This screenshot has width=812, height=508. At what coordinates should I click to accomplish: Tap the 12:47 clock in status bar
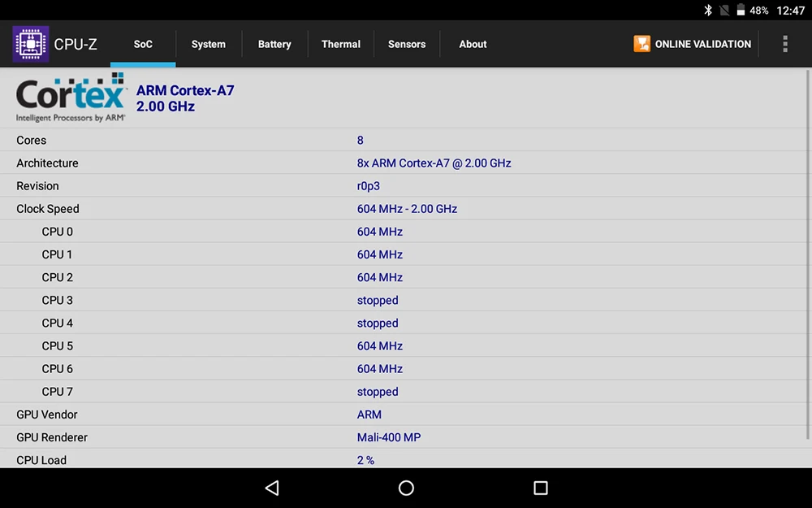tap(790, 11)
